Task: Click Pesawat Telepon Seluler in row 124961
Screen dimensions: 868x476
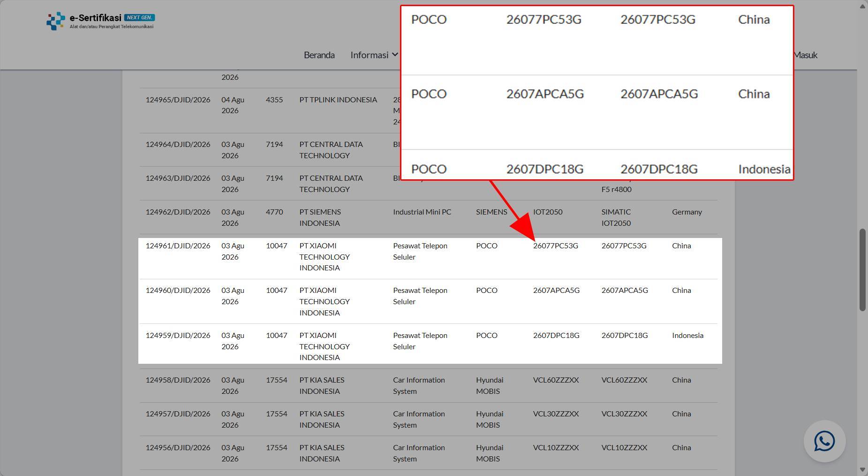Action: click(420, 251)
